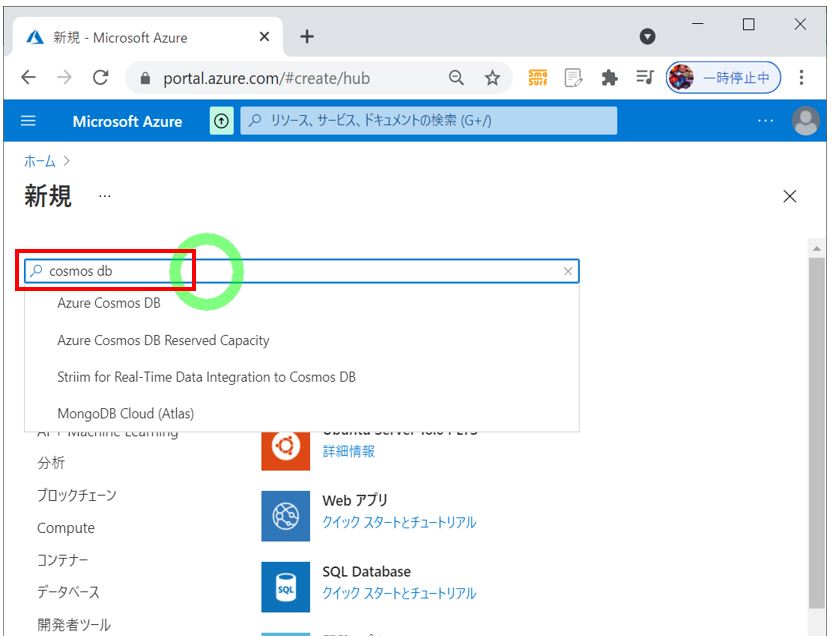The image size is (832, 636).
Task: Click the Web アプリ icon tile
Action: point(285,516)
